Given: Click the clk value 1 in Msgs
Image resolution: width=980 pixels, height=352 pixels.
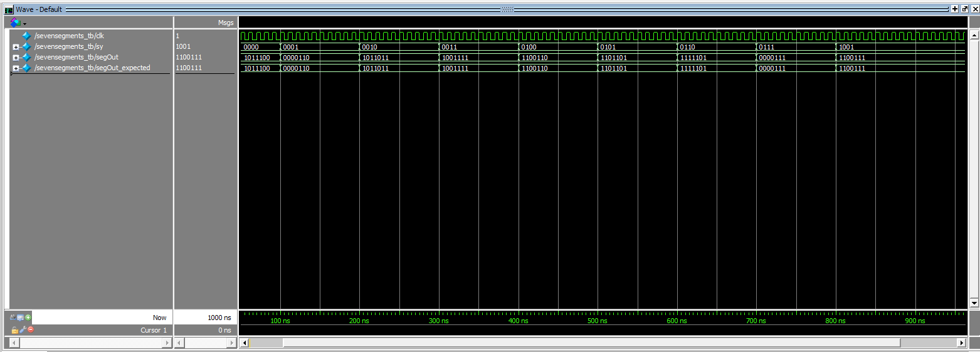Looking at the screenshot, I should coord(177,36).
